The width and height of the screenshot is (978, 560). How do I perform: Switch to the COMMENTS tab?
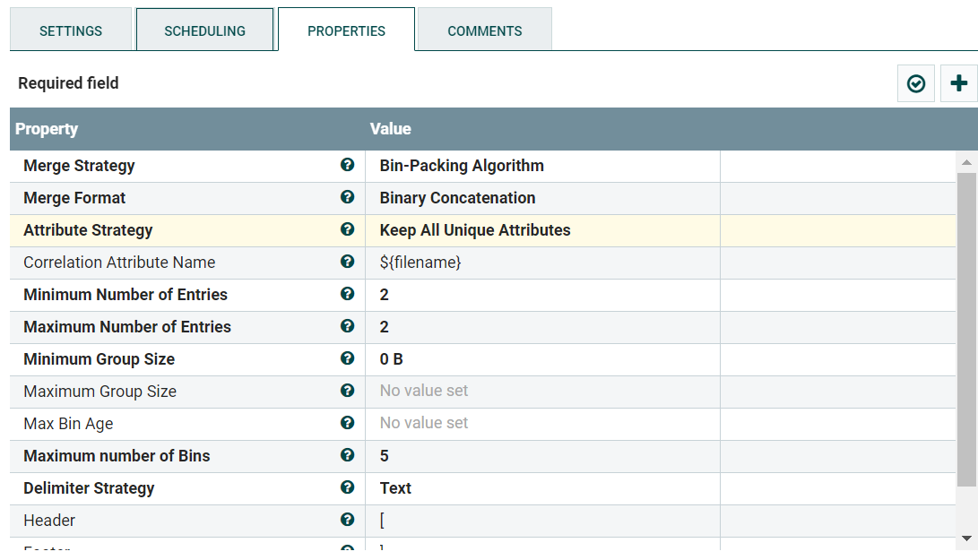pyautogui.click(x=484, y=30)
